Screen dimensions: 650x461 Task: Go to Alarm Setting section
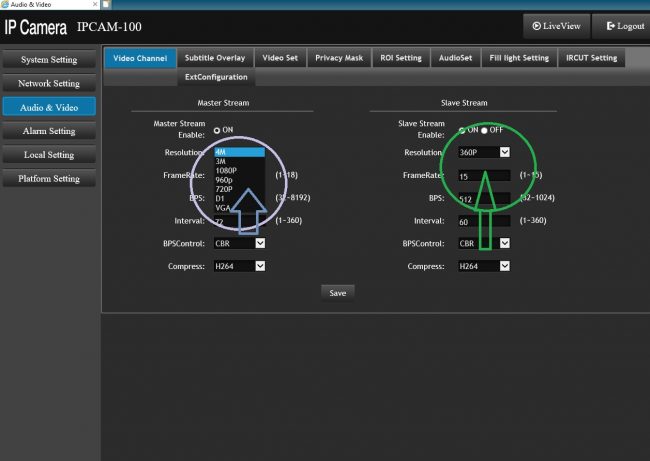pos(49,131)
